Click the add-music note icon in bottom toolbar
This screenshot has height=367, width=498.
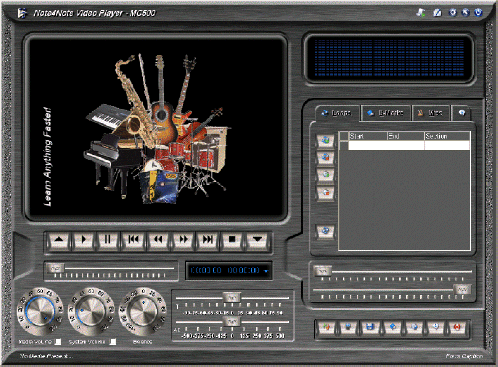coord(326,327)
